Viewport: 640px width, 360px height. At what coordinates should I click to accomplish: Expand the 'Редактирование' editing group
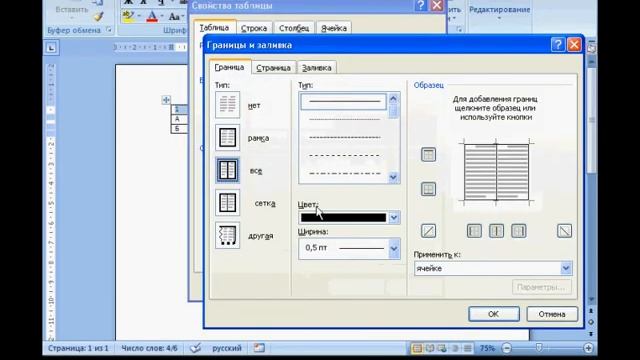click(x=499, y=11)
